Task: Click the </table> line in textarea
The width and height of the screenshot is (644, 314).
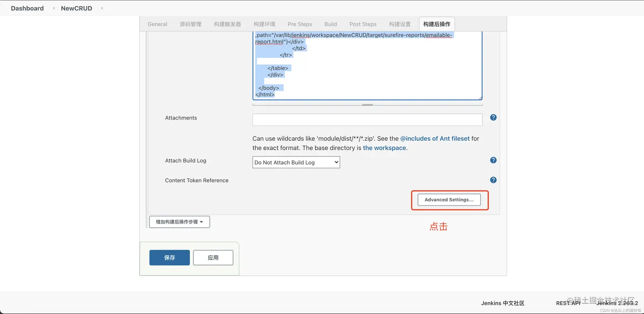Action: (278, 68)
